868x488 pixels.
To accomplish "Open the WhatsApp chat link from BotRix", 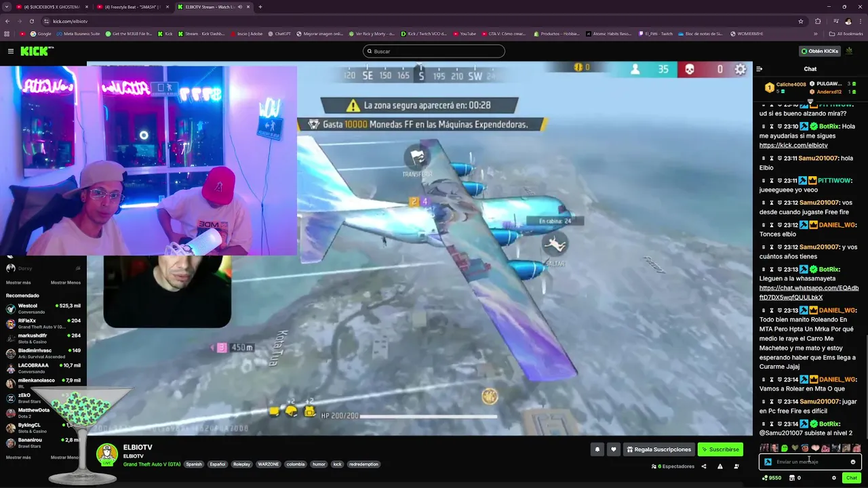I will coord(808,293).
